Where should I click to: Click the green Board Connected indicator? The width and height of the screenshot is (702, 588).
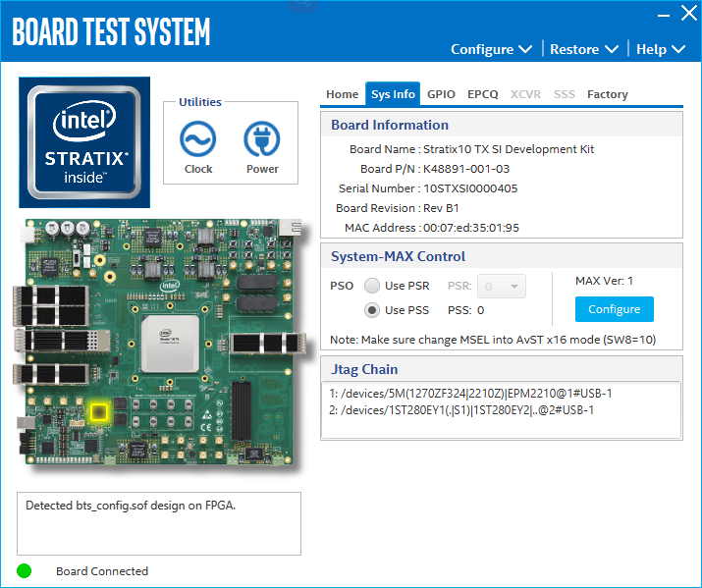tap(25, 570)
